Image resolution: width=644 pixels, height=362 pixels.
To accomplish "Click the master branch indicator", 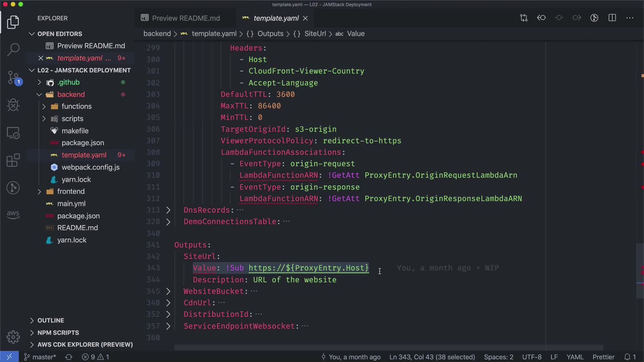I will [x=40, y=357].
